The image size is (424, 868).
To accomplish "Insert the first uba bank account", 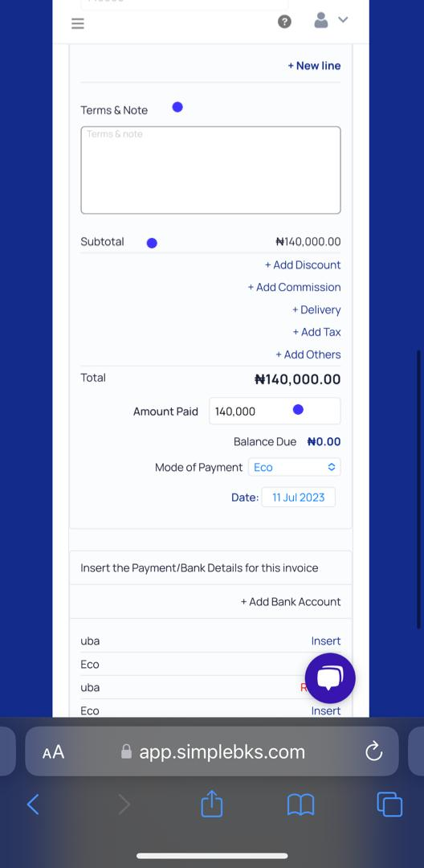I will 325,641.
